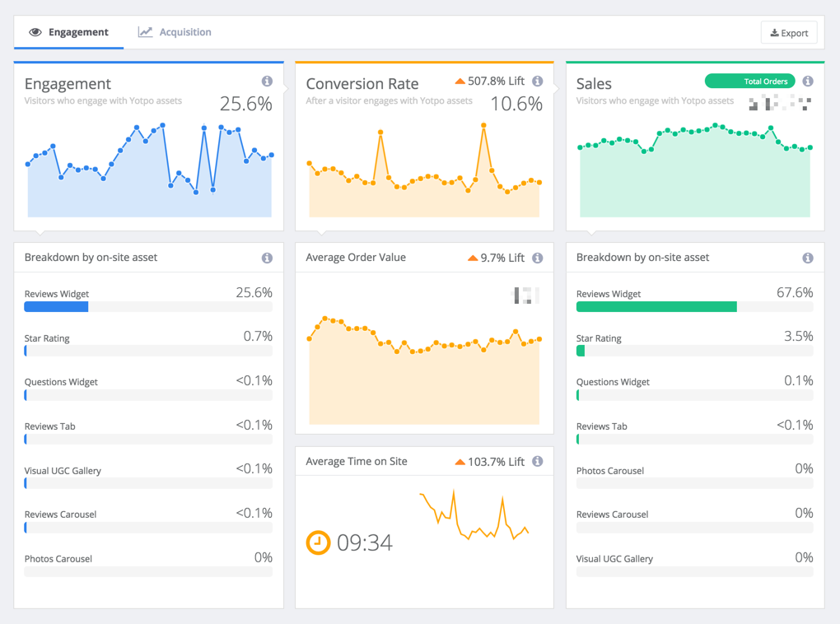Click the orange clock icon

tap(318, 543)
